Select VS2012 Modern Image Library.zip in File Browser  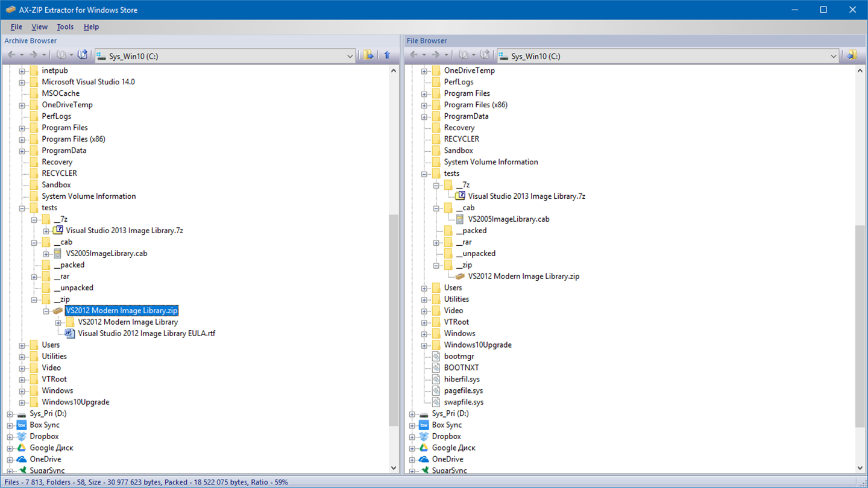pyautogui.click(x=523, y=276)
